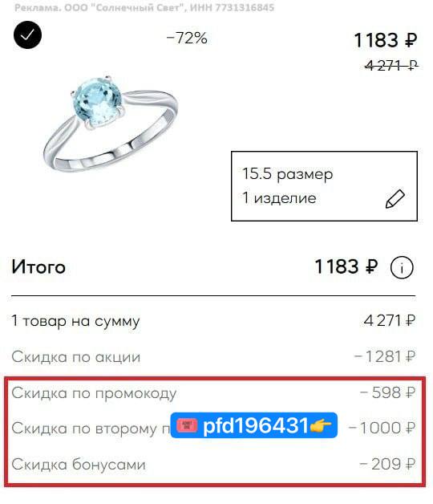Tap the red ticket icon in promo badge
Image resolution: width=433 pixels, height=504 pixels.
tap(187, 425)
